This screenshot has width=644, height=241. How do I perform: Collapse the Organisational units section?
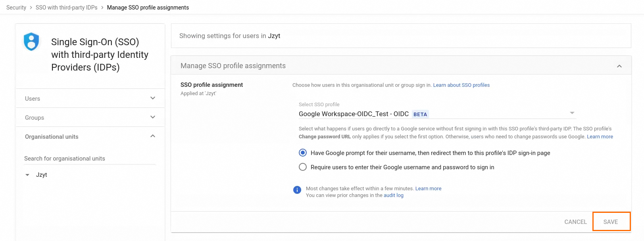pyautogui.click(x=90, y=136)
